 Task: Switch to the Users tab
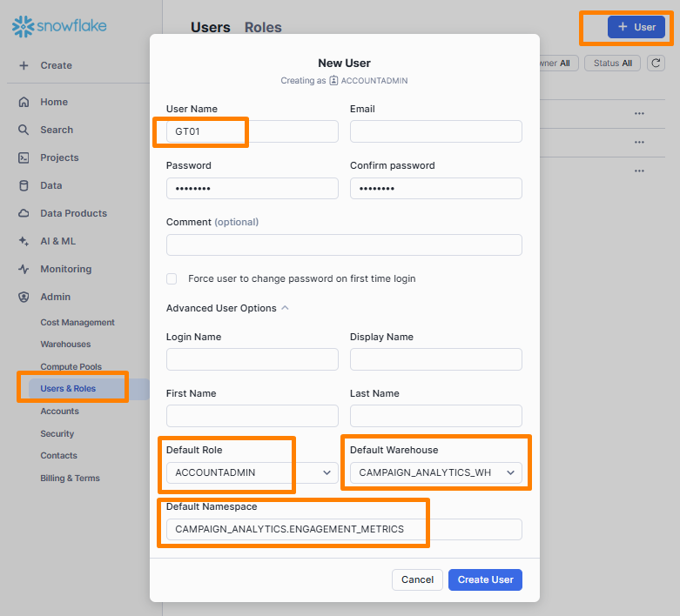click(x=211, y=27)
